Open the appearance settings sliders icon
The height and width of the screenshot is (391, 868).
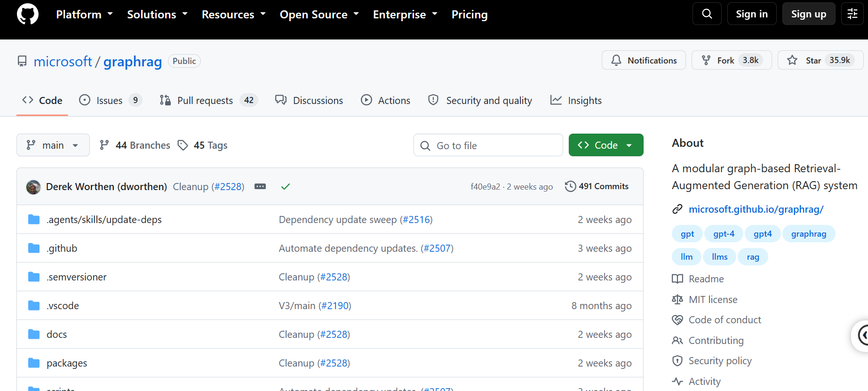point(852,14)
